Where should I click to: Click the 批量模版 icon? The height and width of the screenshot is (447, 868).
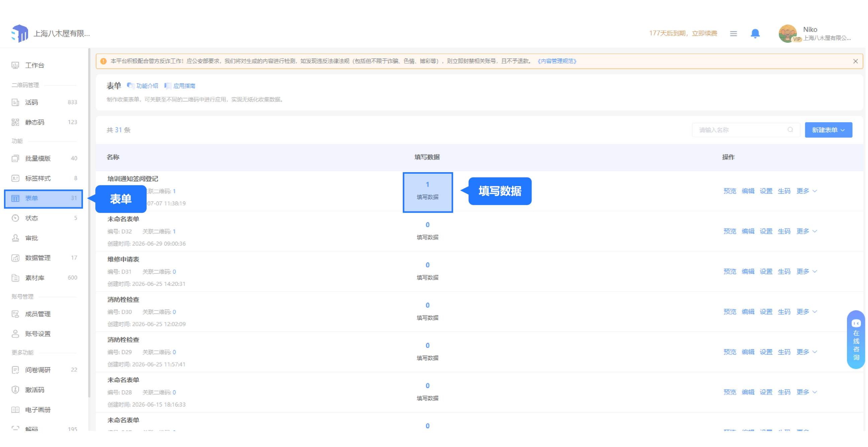coord(15,159)
